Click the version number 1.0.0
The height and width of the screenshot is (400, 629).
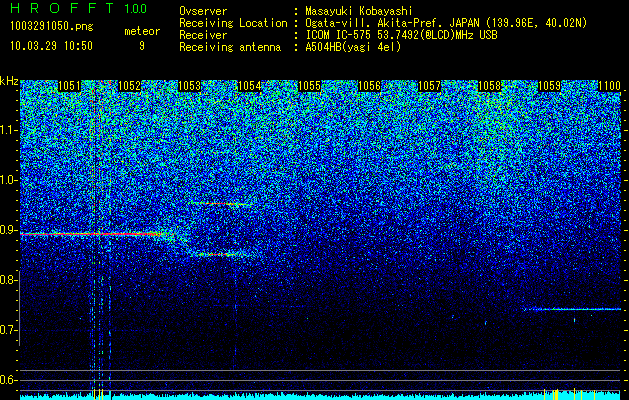[x=136, y=8]
